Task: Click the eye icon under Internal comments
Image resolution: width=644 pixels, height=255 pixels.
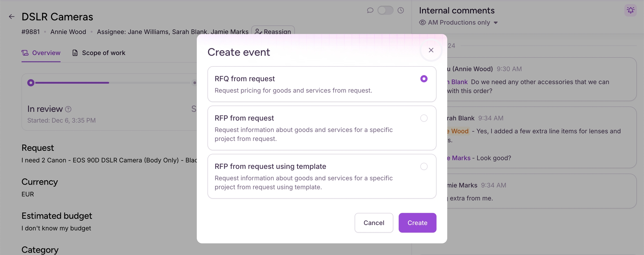Action: tap(422, 23)
